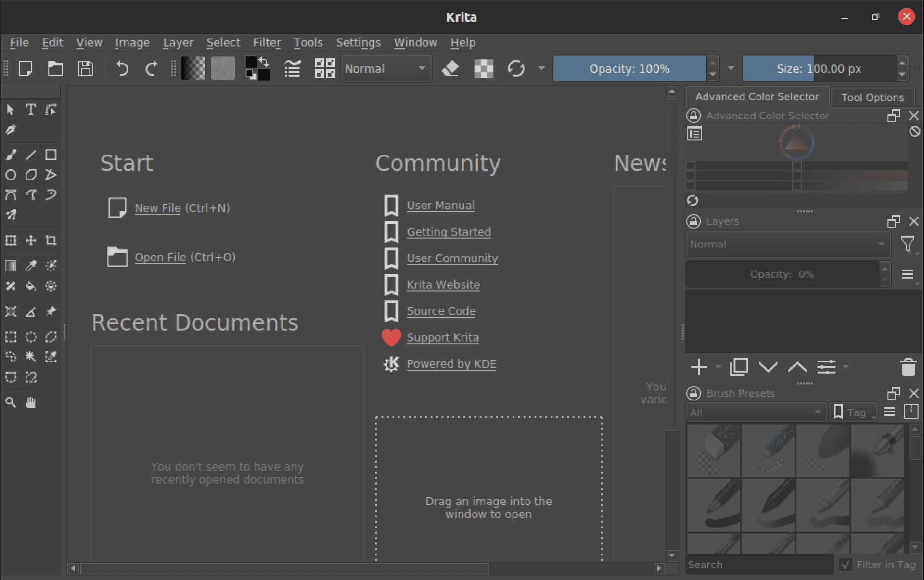
Task: Activate the Zoom tool
Action: click(x=11, y=402)
